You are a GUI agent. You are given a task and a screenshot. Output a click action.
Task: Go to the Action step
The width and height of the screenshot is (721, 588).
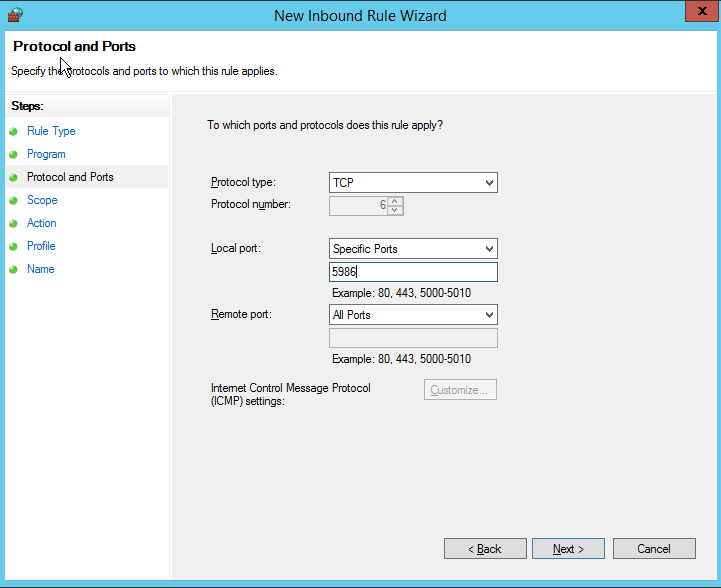(x=42, y=223)
